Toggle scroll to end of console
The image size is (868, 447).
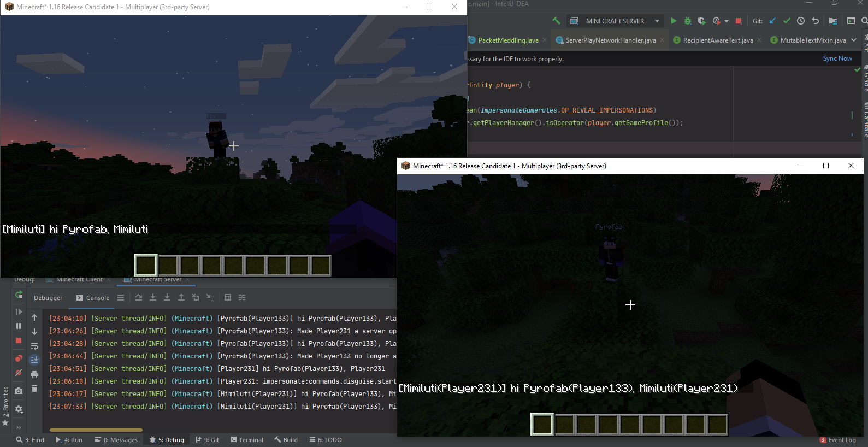(x=34, y=360)
